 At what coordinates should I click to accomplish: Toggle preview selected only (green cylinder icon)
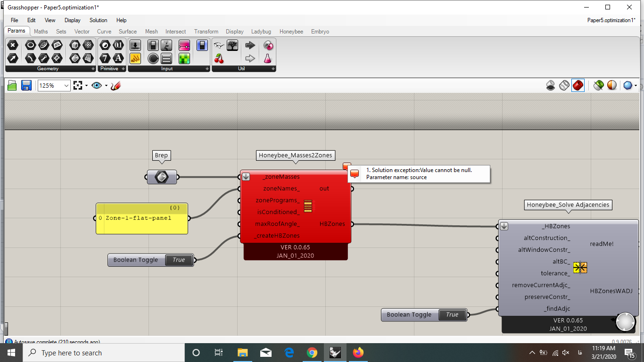(x=598, y=85)
